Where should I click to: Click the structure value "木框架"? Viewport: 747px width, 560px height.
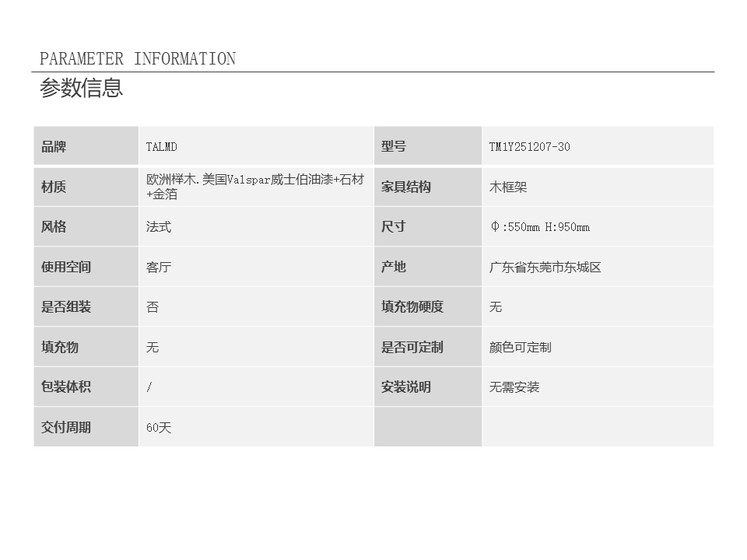click(x=508, y=187)
